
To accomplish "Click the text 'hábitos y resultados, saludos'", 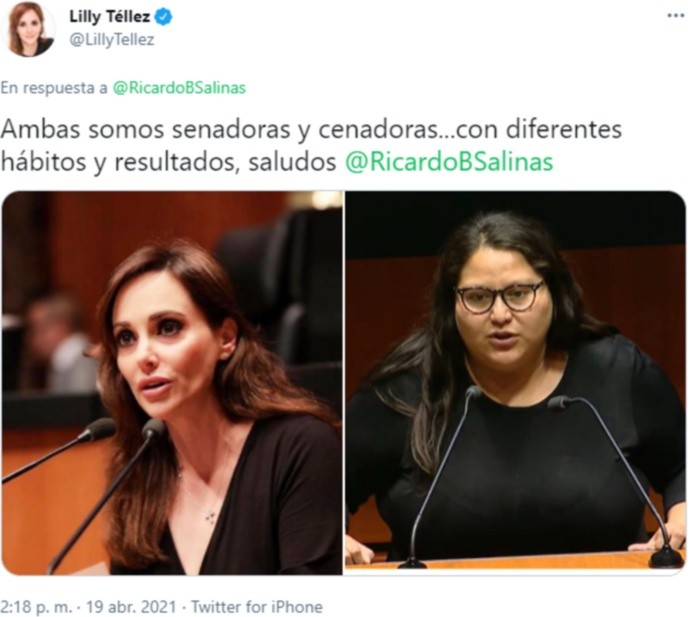I will 168,162.
